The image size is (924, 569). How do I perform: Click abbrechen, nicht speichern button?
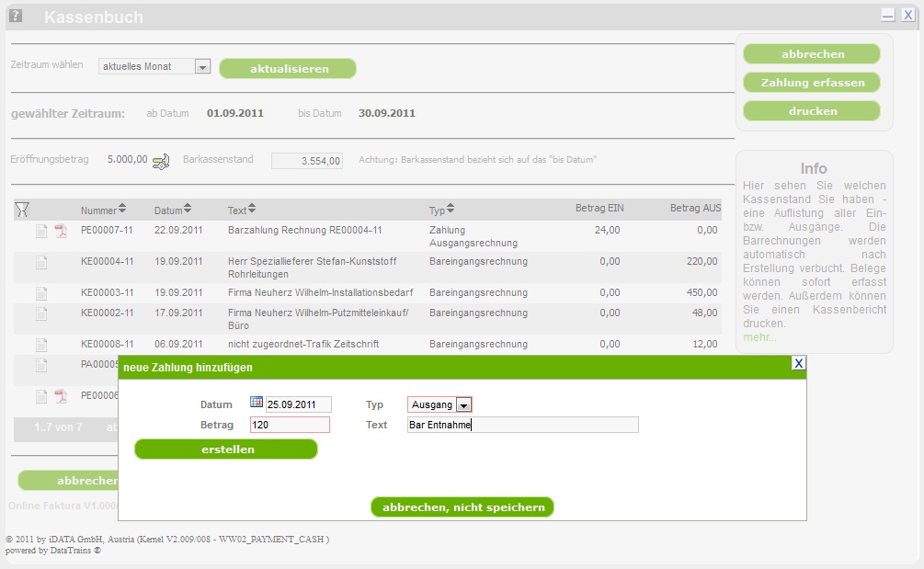[462, 507]
